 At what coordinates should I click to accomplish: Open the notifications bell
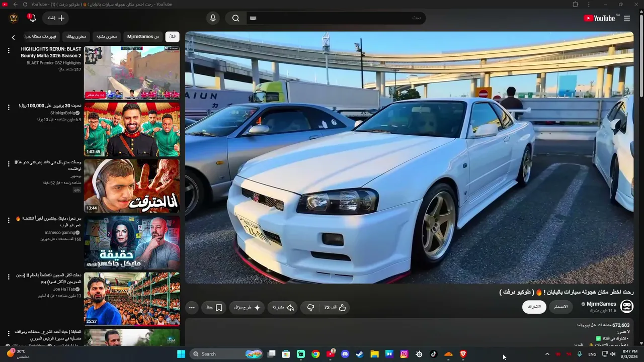click(x=32, y=18)
